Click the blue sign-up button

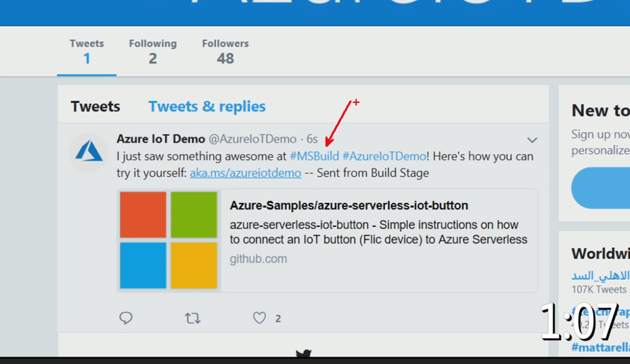pyautogui.click(x=600, y=188)
